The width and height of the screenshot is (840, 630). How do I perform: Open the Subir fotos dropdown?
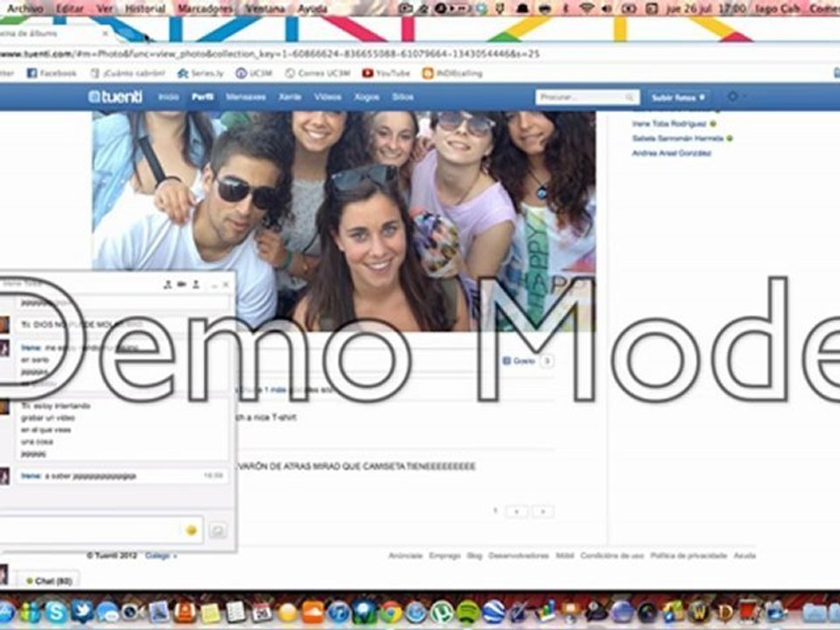[678, 97]
